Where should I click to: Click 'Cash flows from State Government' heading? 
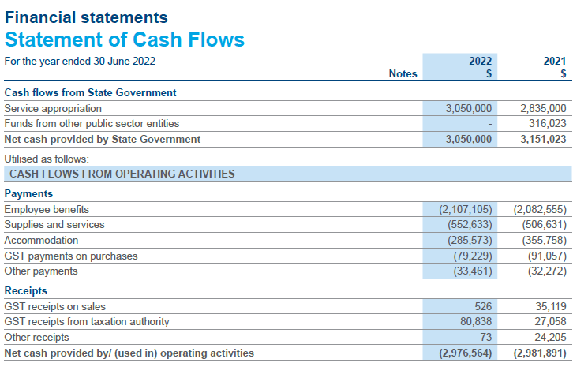click(90, 92)
